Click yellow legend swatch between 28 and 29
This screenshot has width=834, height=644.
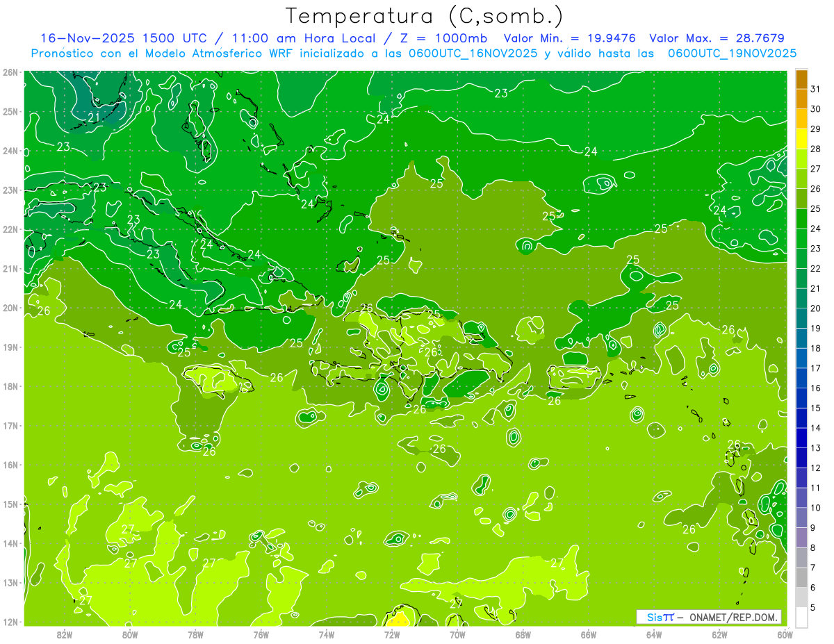[x=801, y=139]
